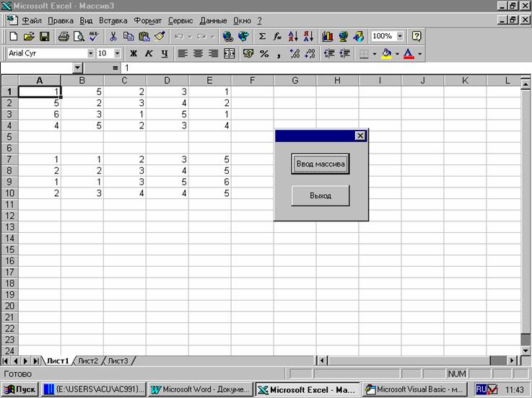This screenshot has height=398, width=532.
Task: Apply Percent Style format icon
Action: [x=264, y=54]
